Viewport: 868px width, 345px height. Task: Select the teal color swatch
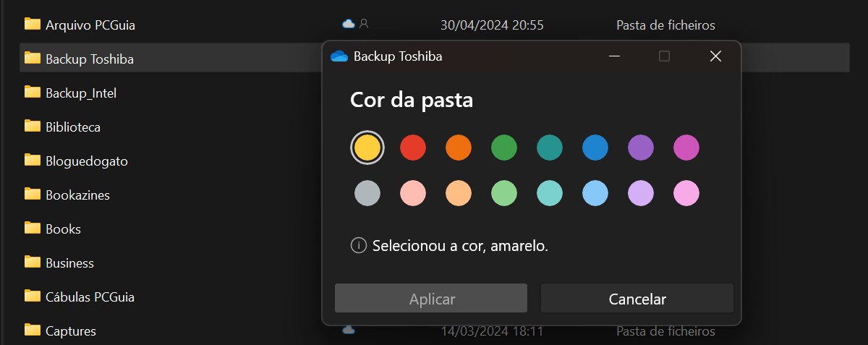[550, 148]
